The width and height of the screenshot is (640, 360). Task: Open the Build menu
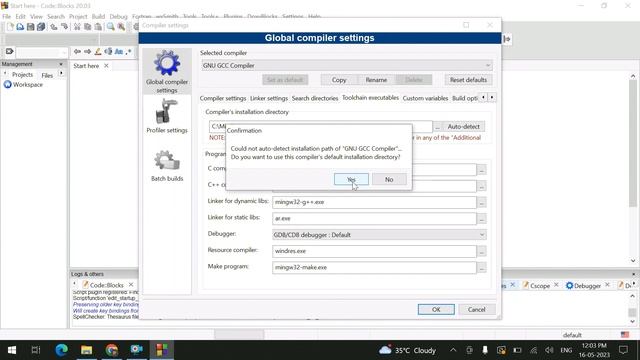pos(98,17)
